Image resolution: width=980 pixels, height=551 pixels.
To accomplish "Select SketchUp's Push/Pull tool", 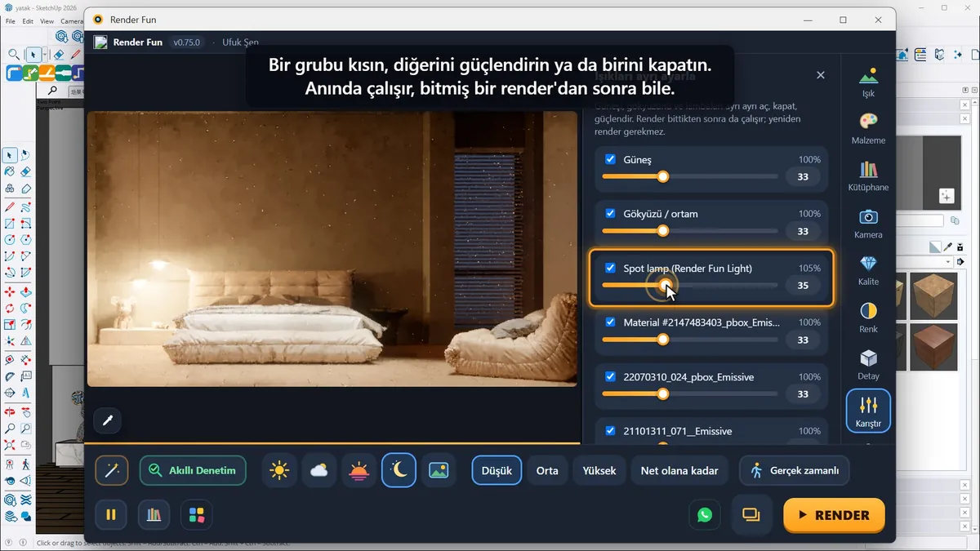I will [x=25, y=291].
